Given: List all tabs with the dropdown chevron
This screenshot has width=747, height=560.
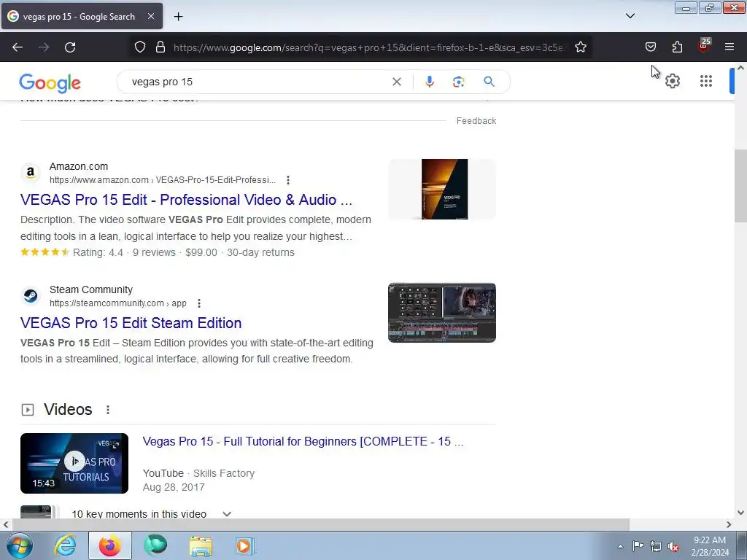Looking at the screenshot, I should [x=630, y=16].
